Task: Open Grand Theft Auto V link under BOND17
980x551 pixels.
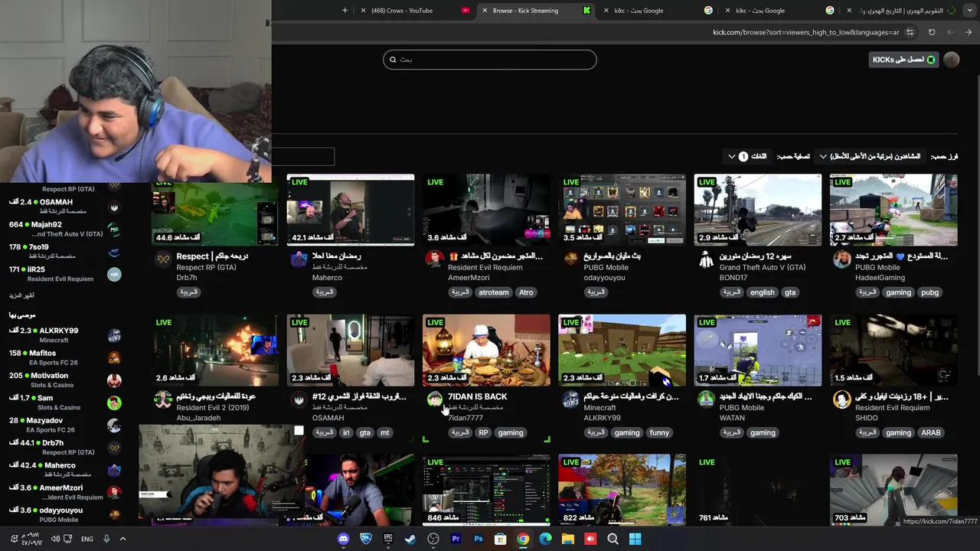Action: (763, 267)
